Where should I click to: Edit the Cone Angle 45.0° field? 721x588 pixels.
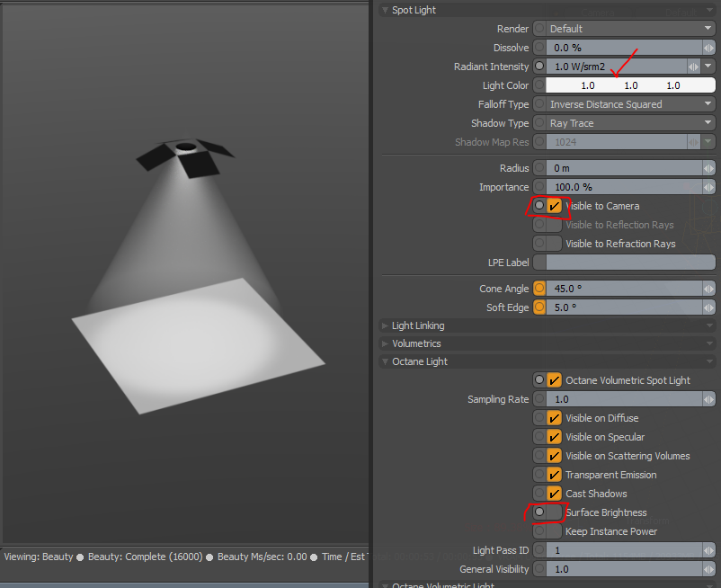pos(624,289)
